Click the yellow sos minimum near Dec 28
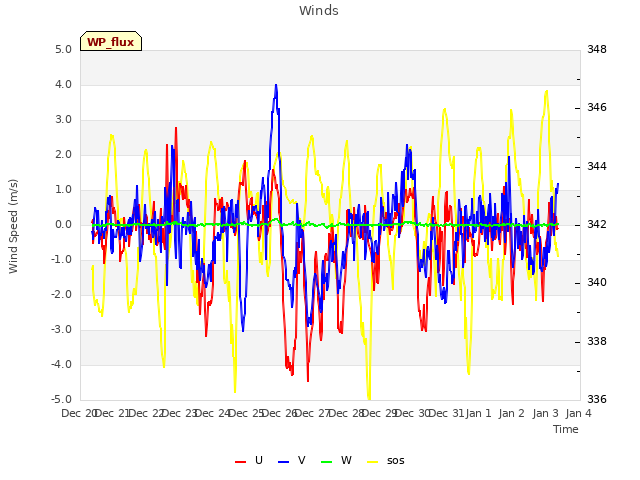This screenshot has width=640, height=480. click(369, 398)
